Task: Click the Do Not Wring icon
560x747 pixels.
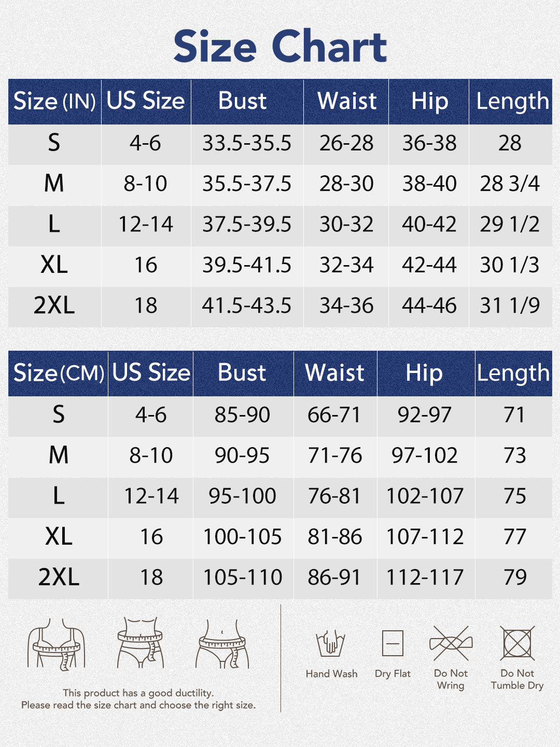Action: [x=451, y=644]
